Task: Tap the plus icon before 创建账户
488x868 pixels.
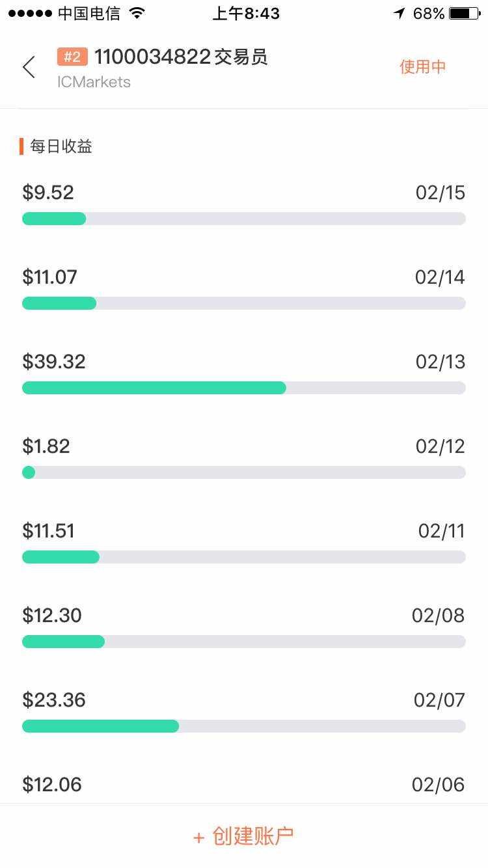Action: tap(199, 837)
